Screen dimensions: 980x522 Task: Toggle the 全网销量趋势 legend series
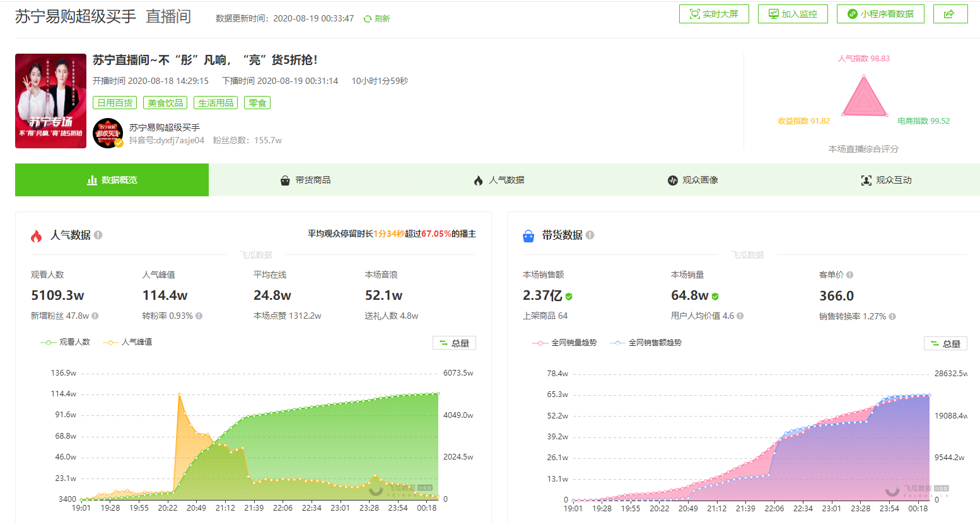click(564, 343)
